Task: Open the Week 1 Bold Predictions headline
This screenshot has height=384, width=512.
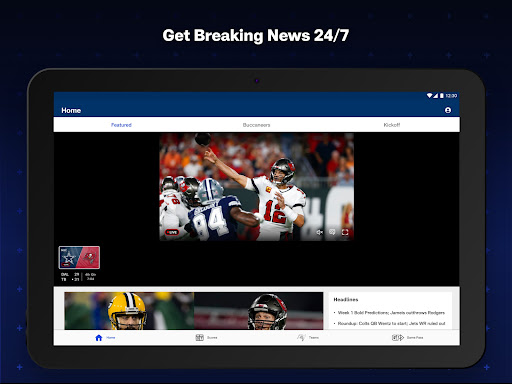Action: tap(391, 313)
